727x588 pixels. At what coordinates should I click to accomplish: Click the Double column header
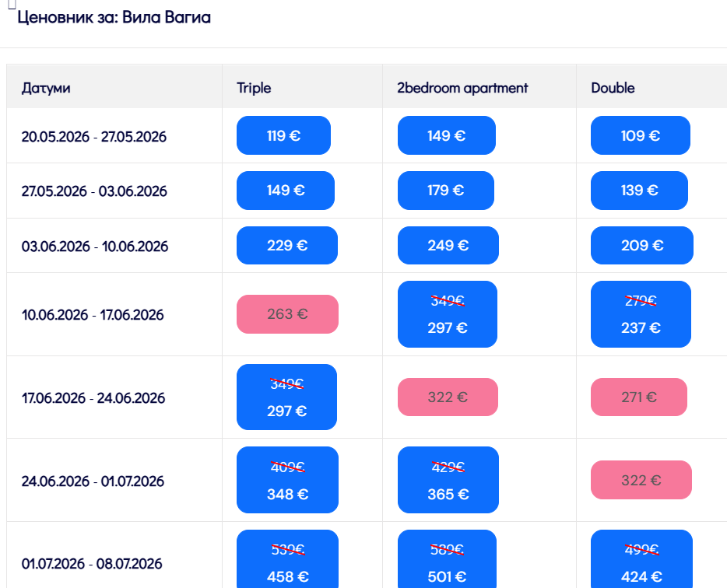[x=613, y=88]
